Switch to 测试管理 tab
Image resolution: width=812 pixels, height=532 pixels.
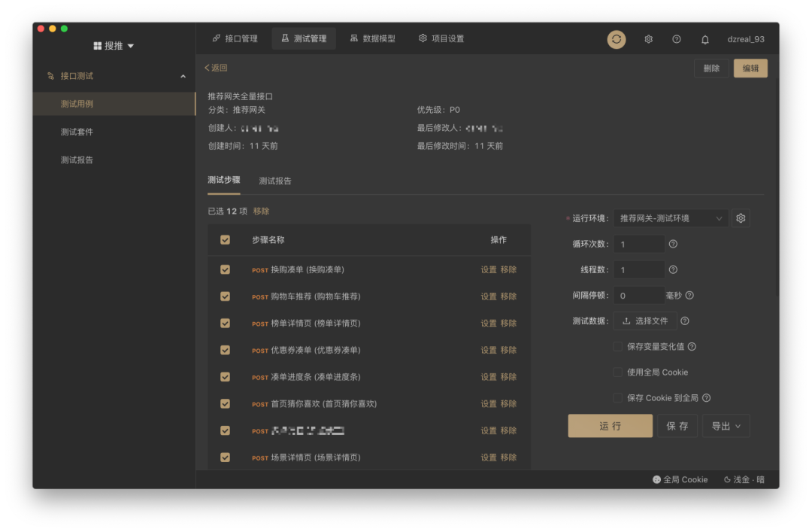[304, 39]
